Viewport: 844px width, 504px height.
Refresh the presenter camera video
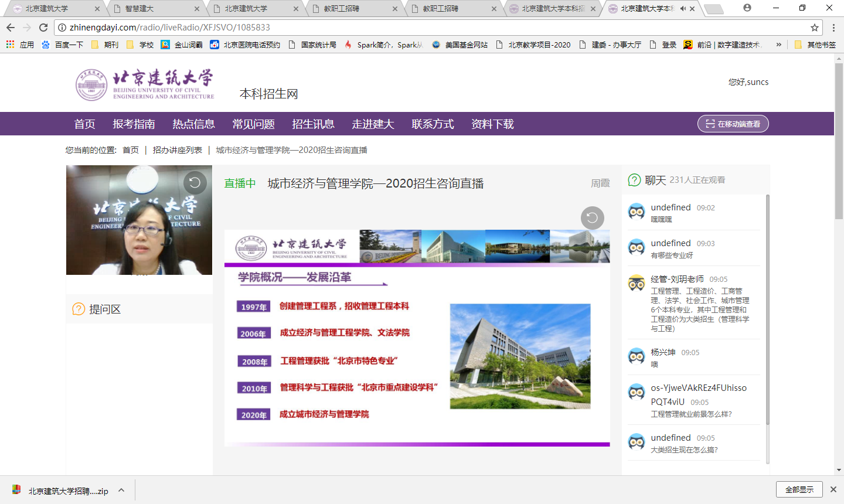pos(195,183)
